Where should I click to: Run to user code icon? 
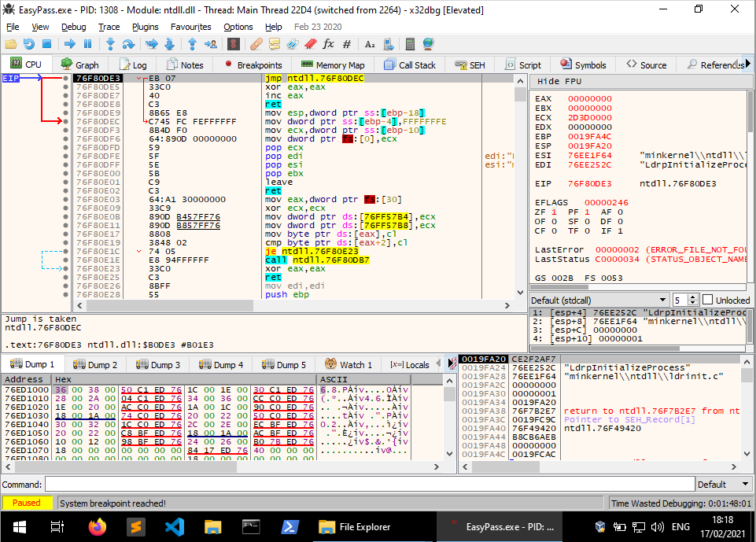point(211,44)
